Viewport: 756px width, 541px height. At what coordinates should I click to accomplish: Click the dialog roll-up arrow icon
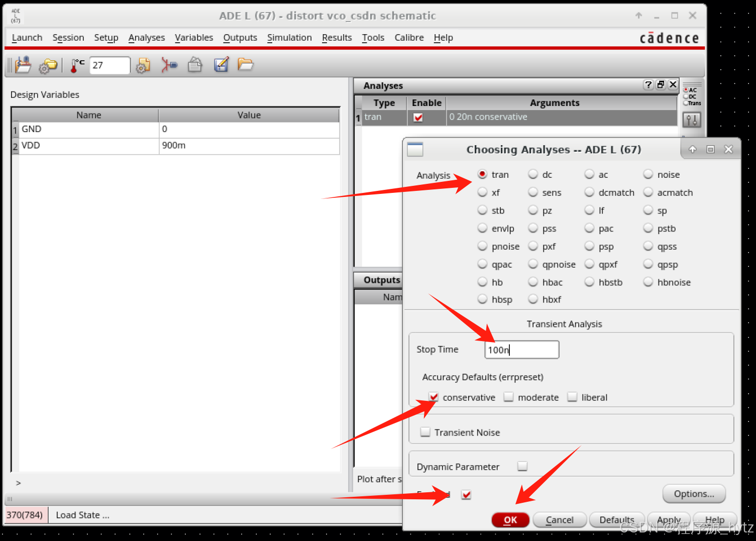click(692, 149)
